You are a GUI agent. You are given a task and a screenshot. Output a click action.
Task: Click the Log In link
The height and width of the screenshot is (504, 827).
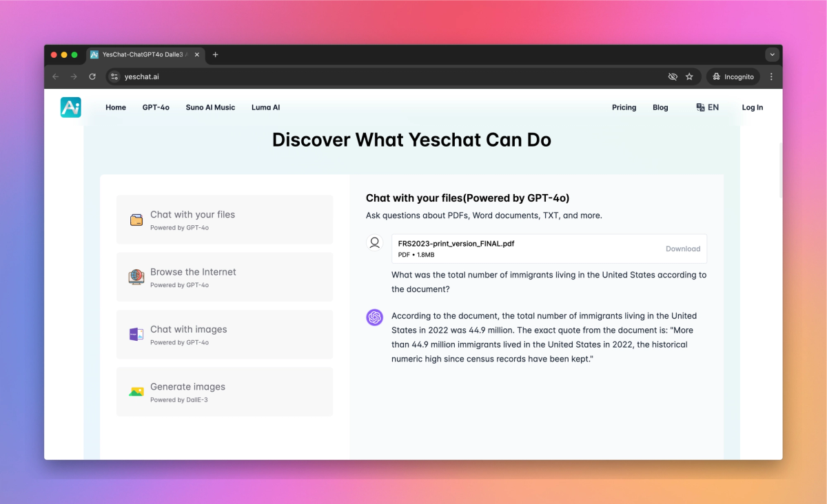(x=752, y=107)
